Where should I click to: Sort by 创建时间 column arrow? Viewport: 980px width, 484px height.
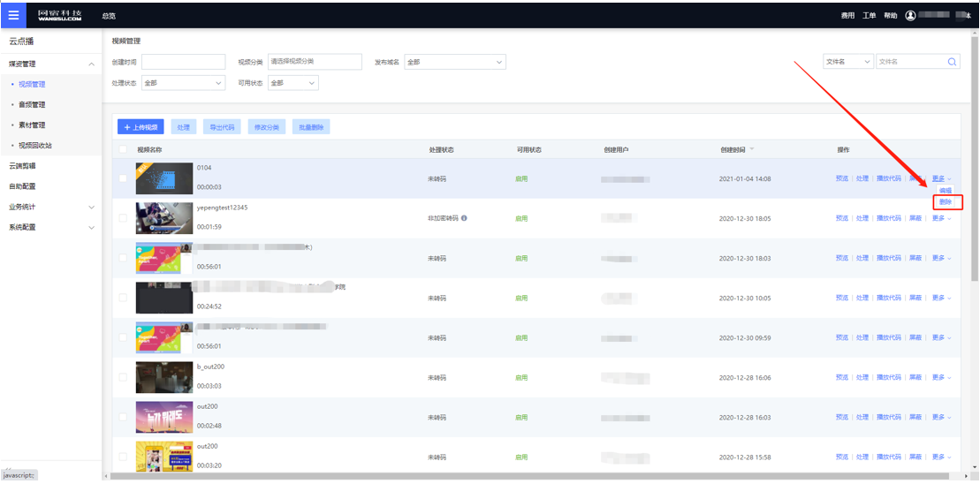click(752, 149)
